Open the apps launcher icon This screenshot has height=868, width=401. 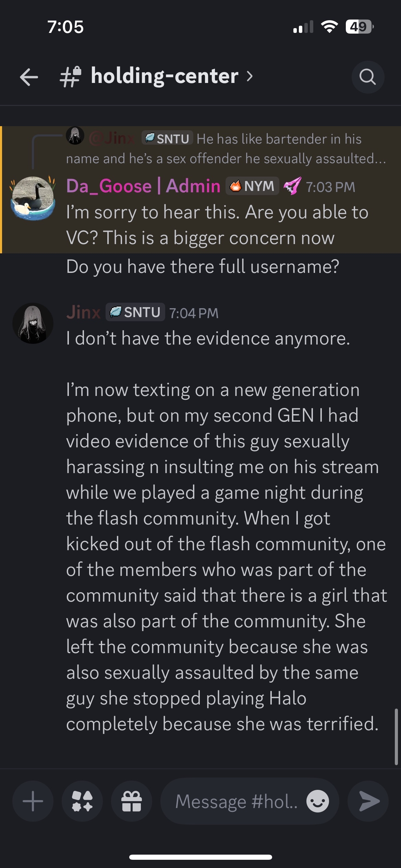point(82,801)
